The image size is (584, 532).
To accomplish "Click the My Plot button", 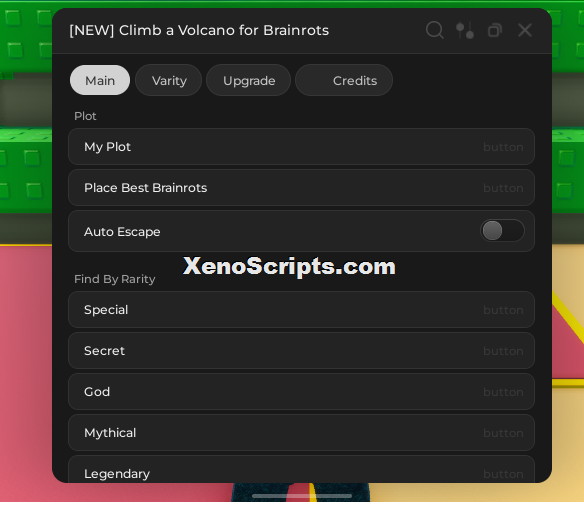I will point(301,147).
